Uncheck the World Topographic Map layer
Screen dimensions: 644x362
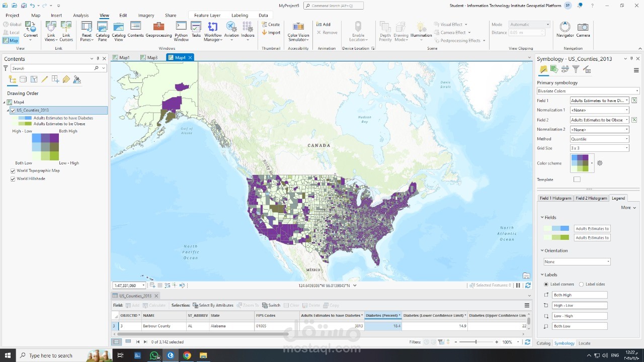click(x=13, y=170)
